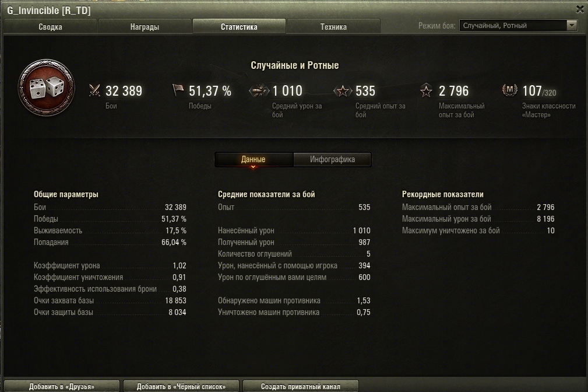Screen dimensions: 588x392
Task: Click the dice random battles emblem
Action: (47, 88)
